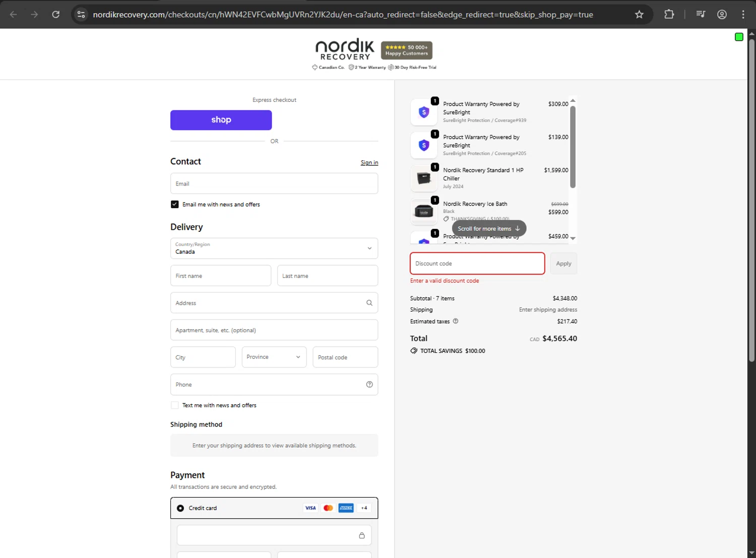Focus the Last name field

(x=328, y=276)
